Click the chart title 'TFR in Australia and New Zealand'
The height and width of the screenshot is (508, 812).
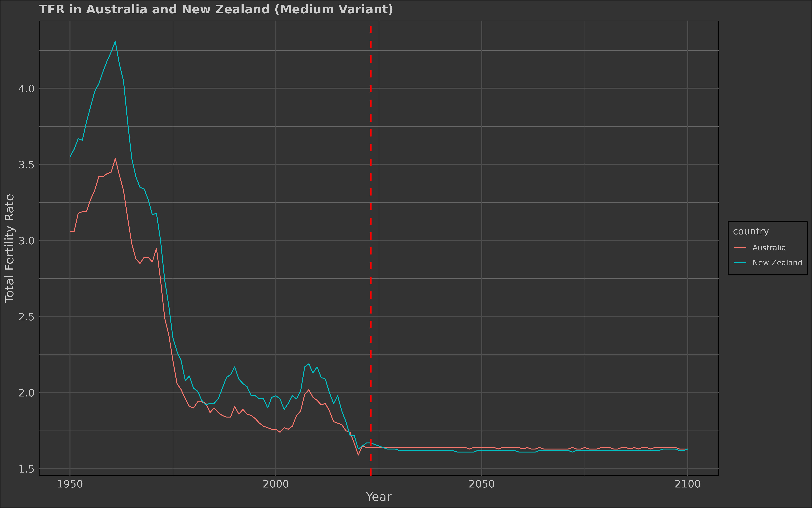[216, 9]
